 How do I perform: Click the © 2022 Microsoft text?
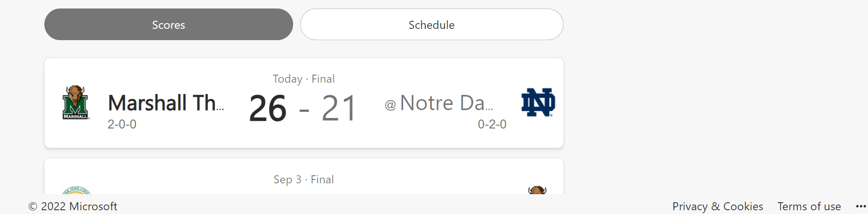click(73, 206)
